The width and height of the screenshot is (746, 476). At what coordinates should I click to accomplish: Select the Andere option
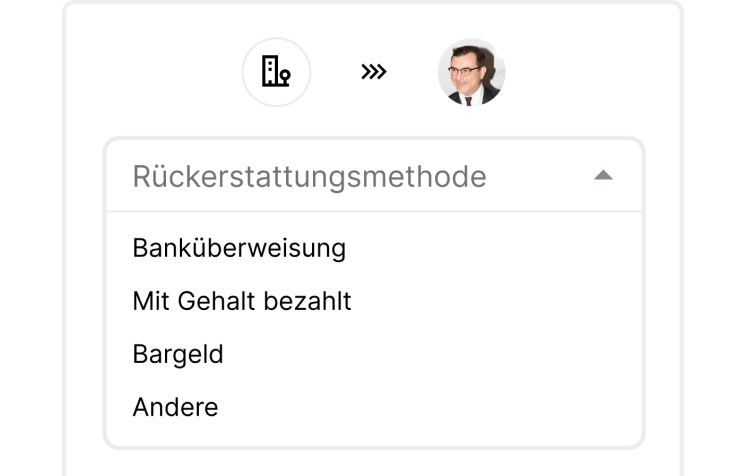[175, 407]
